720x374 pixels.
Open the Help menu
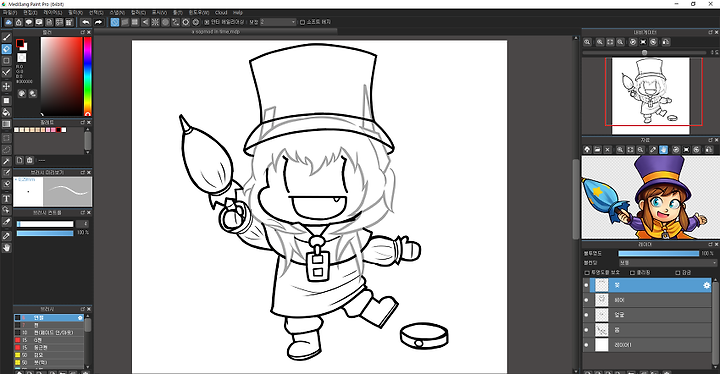(x=237, y=13)
